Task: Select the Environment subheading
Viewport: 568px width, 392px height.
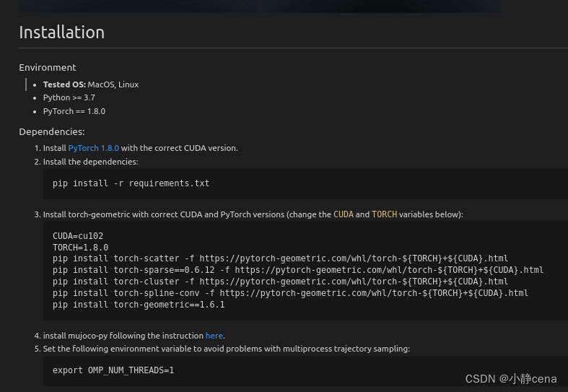Action: coord(48,68)
